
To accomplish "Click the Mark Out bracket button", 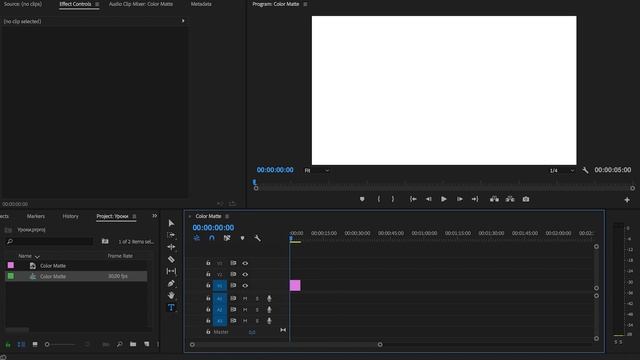I will pos(393,199).
